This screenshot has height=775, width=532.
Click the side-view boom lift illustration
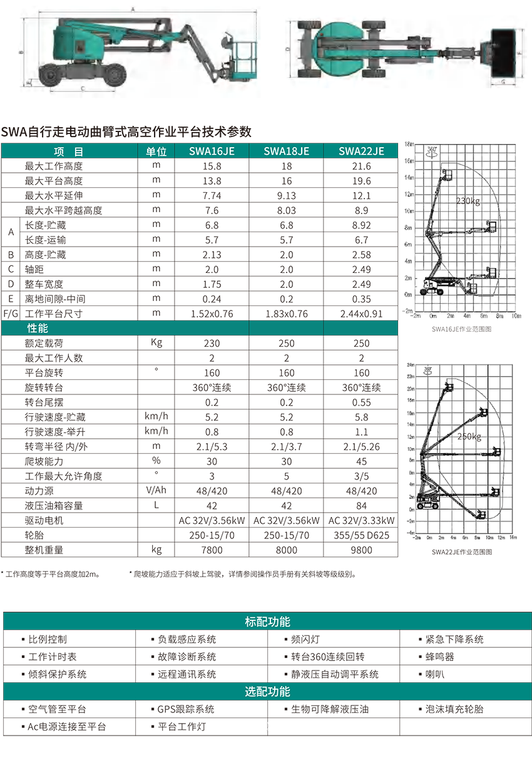point(144,53)
